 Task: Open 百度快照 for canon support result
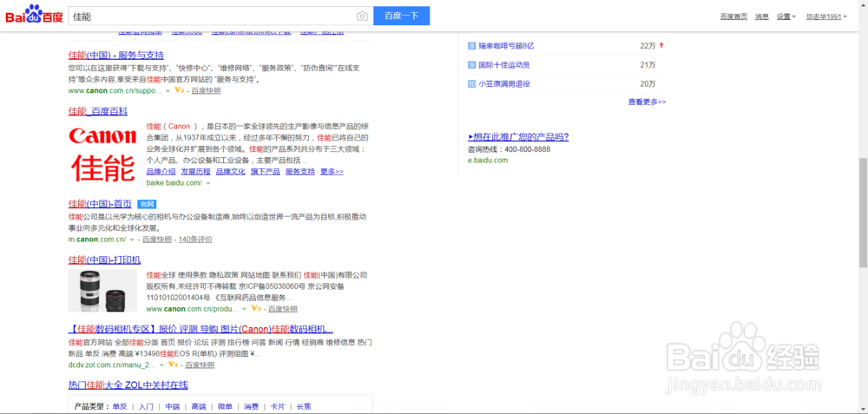pyautogui.click(x=206, y=91)
